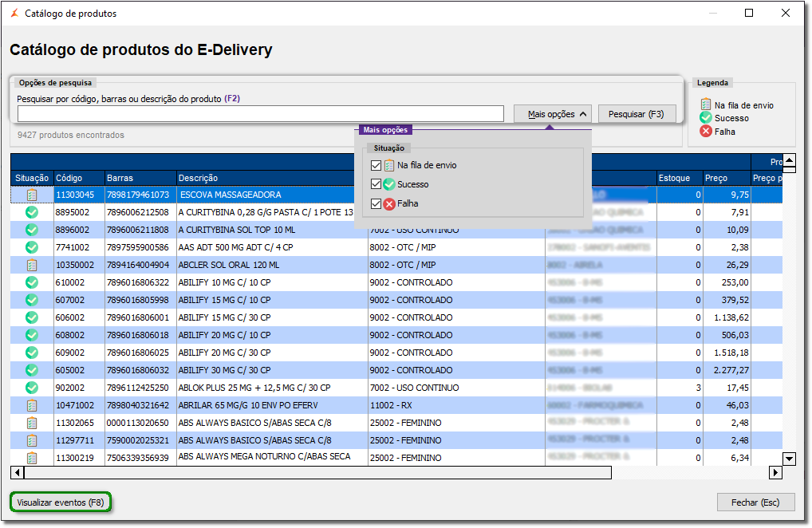Click the queue icon of product 11297711

pyautogui.click(x=32, y=440)
